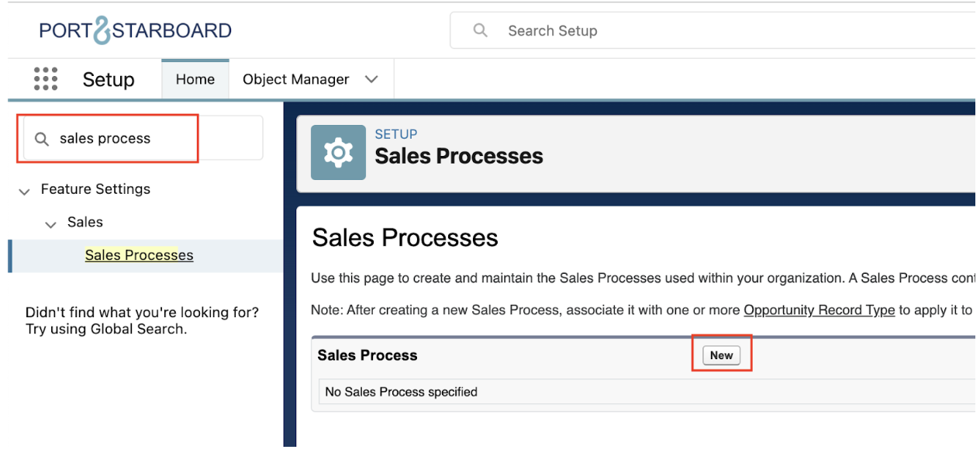Open the Object Manager dropdown arrow
This screenshot has width=980, height=453.
371,80
